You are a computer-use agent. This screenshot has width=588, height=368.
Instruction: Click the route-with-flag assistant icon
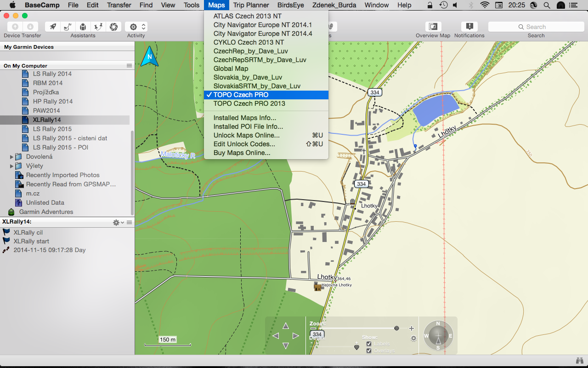click(x=68, y=27)
